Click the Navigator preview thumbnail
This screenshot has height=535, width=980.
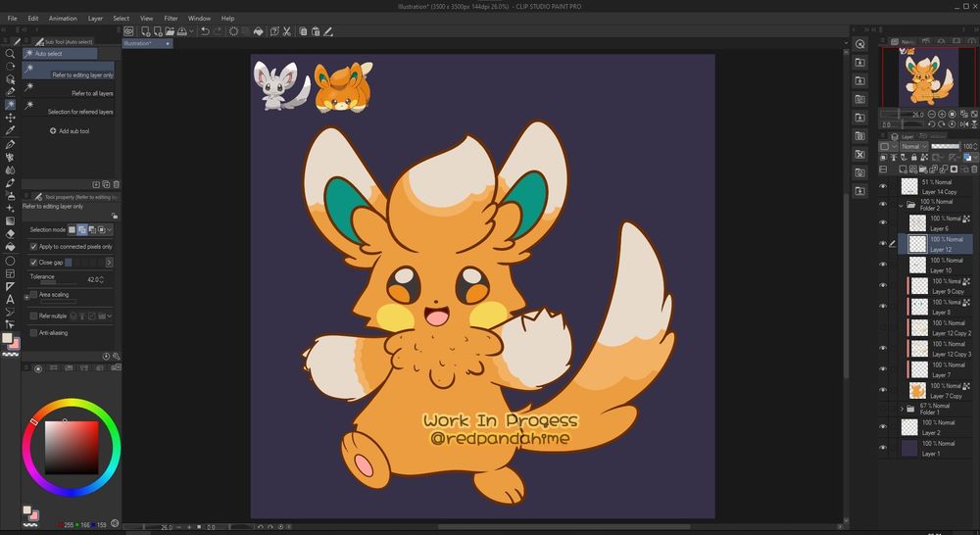coord(928,76)
